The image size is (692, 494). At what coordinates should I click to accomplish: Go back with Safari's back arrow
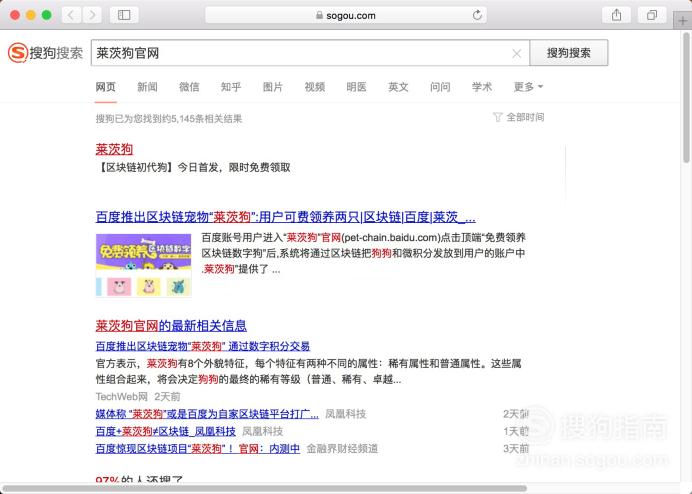click(x=71, y=15)
